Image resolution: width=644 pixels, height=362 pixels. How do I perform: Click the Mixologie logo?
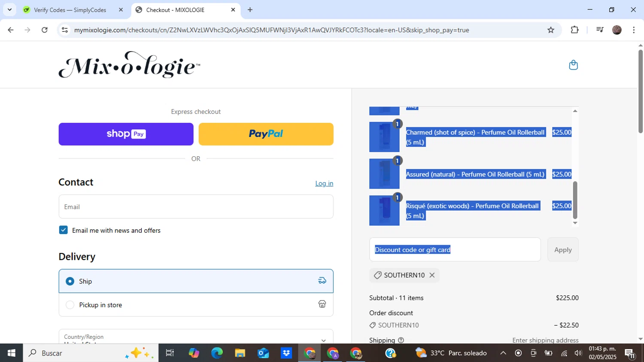(129, 65)
